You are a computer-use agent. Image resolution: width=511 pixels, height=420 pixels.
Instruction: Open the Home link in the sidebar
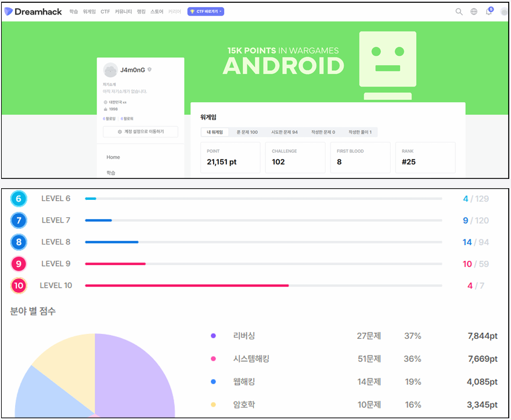113,157
